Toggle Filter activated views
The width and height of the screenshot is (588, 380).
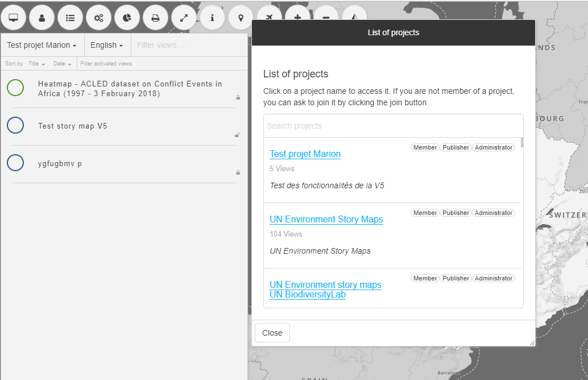click(106, 64)
